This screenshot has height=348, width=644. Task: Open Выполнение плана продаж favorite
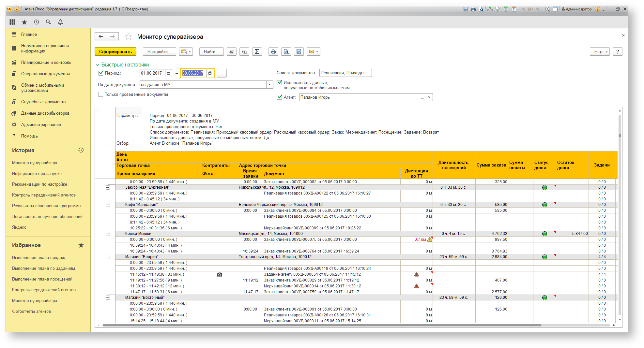coord(38,258)
